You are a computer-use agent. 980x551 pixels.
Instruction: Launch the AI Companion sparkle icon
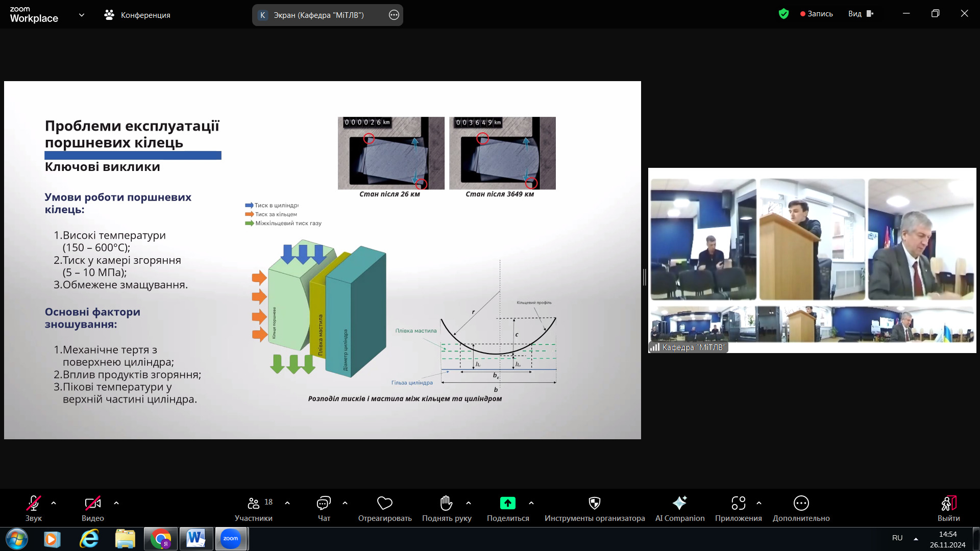[679, 503]
